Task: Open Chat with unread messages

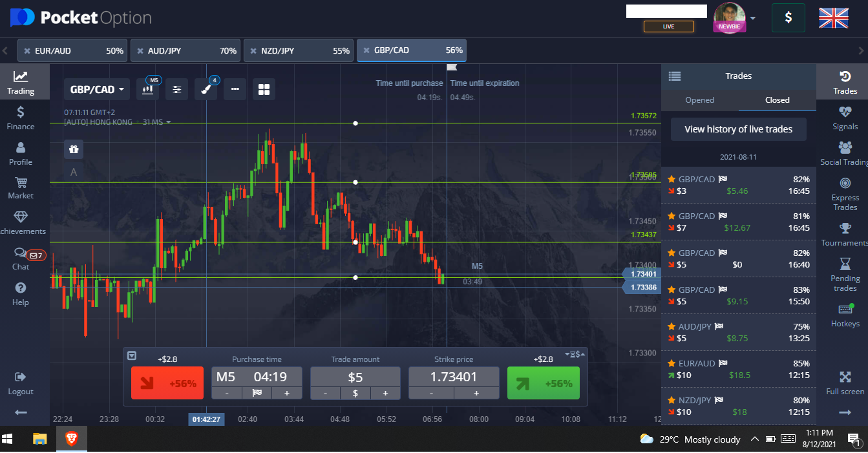Action: pos(21,258)
